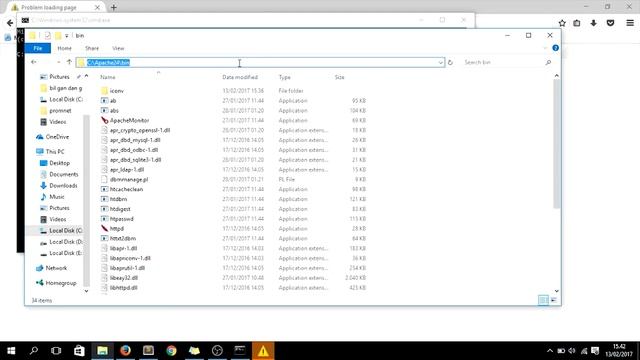Open the View ribbon tab
Screen dimensions: 640x360
[118, 48]
